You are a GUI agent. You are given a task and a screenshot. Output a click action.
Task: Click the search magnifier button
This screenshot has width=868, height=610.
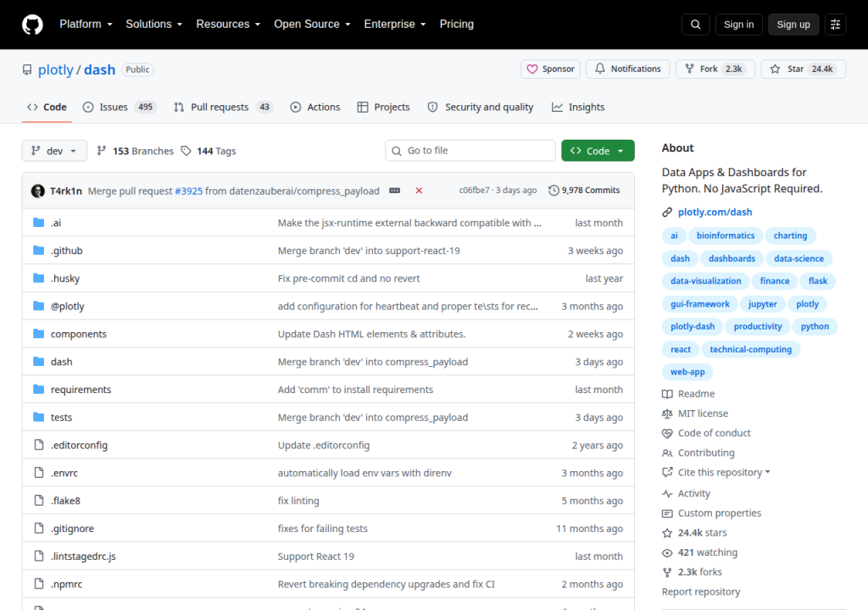pos(695,25)
